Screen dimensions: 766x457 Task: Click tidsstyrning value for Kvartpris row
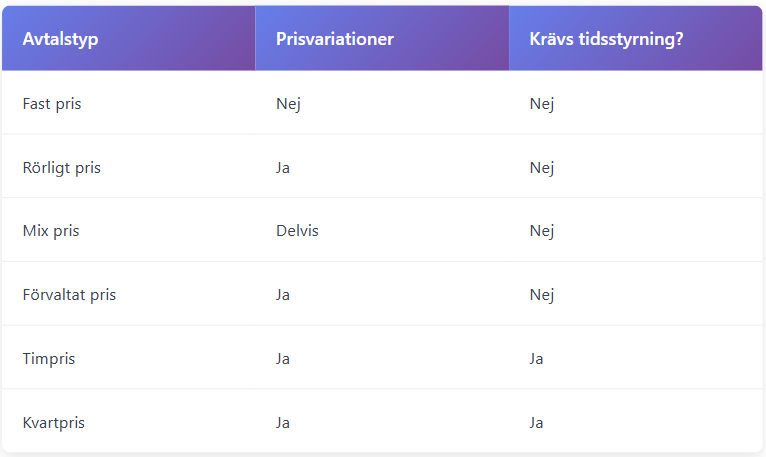tap(537, 423)
